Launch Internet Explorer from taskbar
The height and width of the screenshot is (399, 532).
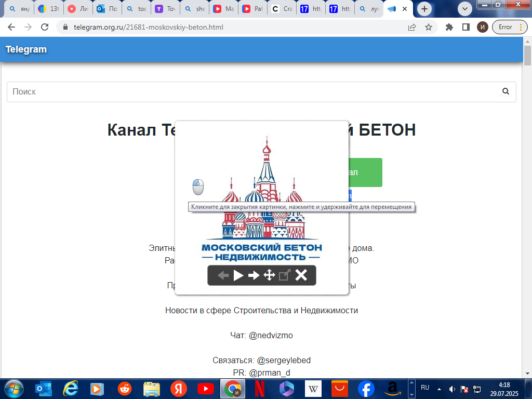click(71, 389)
